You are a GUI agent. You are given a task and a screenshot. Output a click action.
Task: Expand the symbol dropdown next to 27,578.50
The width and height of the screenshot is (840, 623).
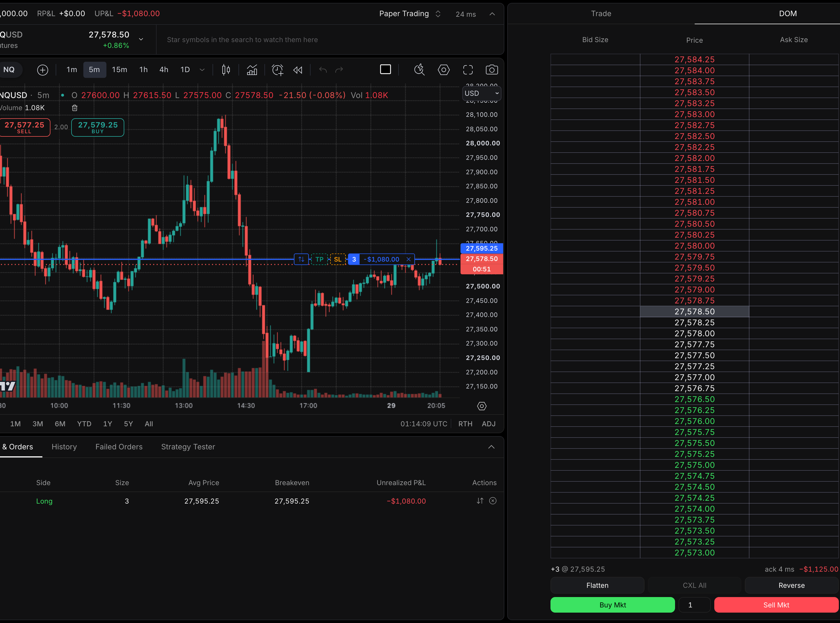(141, 39)
